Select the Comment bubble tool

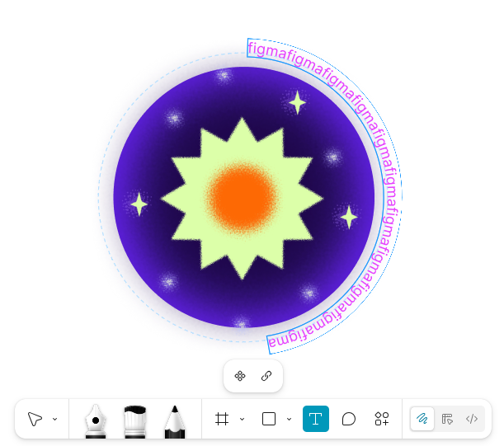(x=349, y=419)
